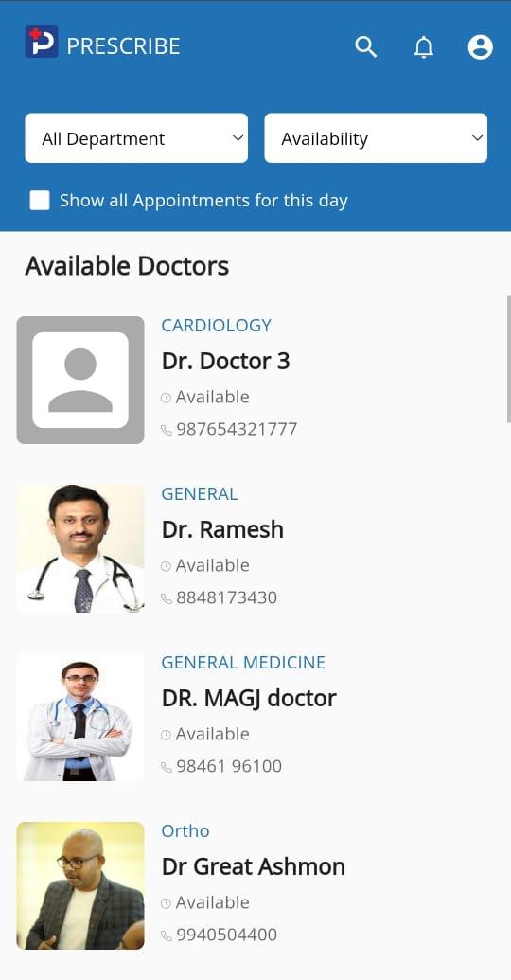Open the notifications bell
This screenshot has width=511, height=980.
pos(424,47)
